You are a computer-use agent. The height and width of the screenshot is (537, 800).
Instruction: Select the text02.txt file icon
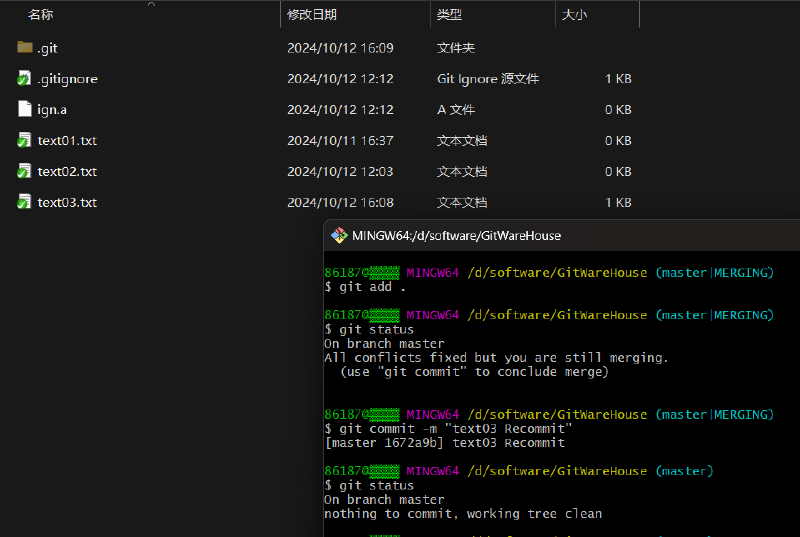pyautogui.click(x=24, y=171)
